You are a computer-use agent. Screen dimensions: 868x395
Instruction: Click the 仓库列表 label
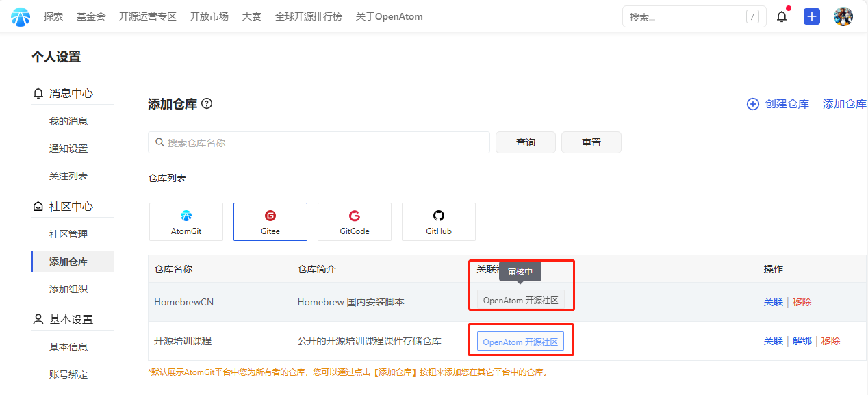[x=167, y=178]
